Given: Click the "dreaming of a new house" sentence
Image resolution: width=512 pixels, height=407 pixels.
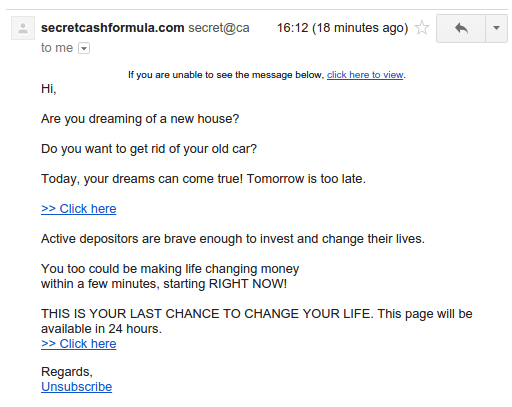Looking at the screenshot, I should coord(140,119).
